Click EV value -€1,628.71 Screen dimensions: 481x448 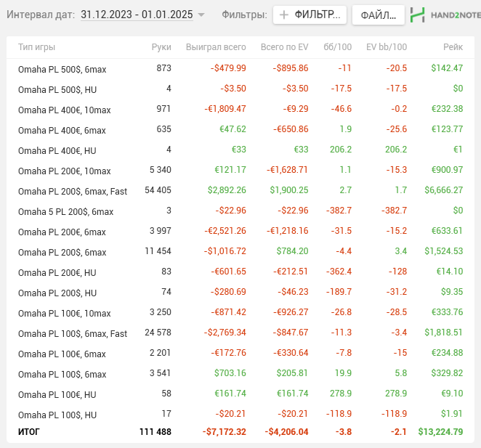[287, 170]
